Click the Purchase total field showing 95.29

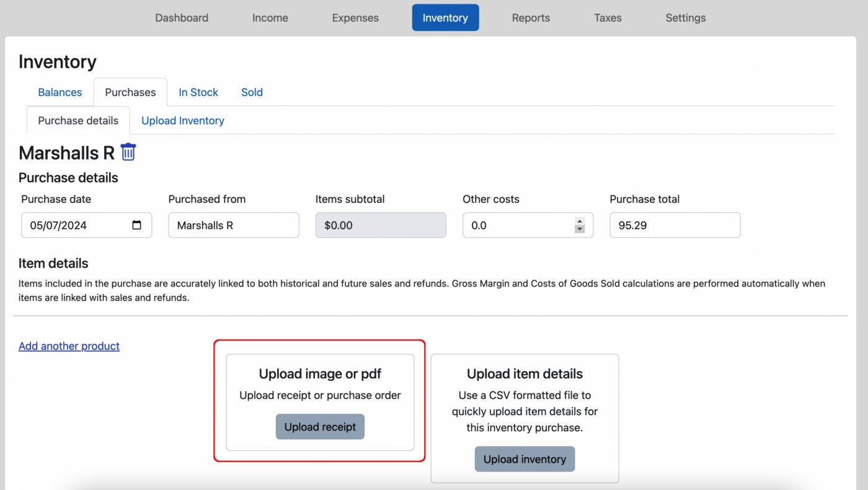pyautogui.click(x=675, y=225)
